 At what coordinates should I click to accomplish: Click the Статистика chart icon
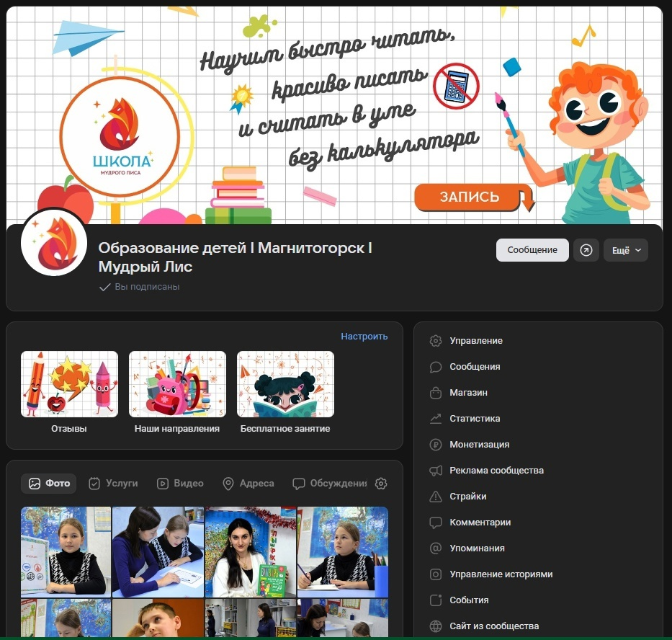pos(436,419)
